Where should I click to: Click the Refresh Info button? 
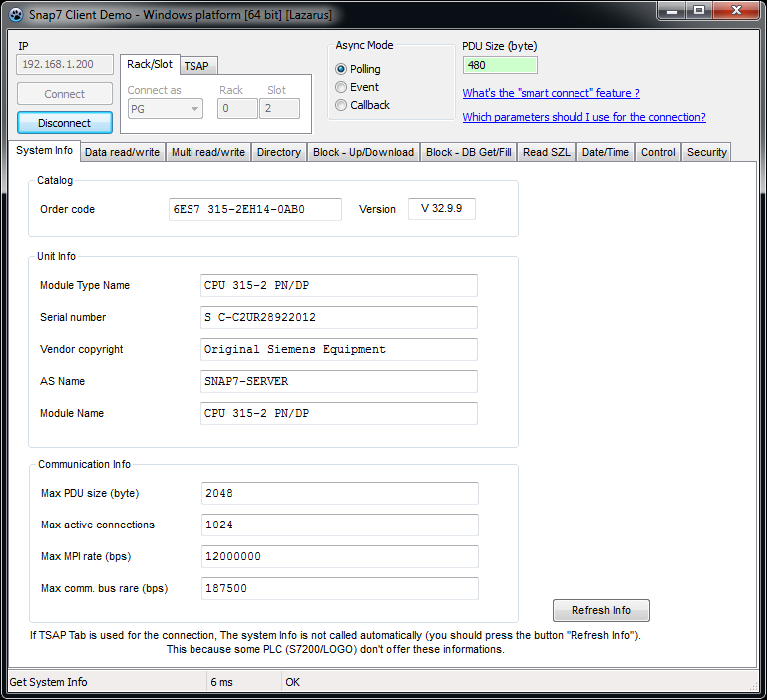tap(601, 610)
